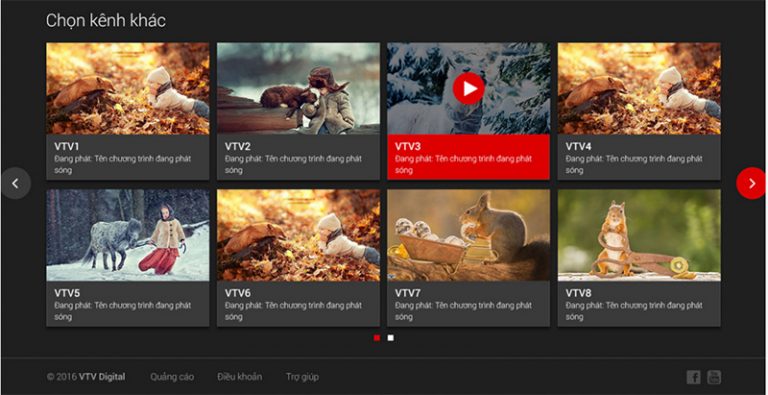
Task: Open the VTV2 channel thumbnail
Action: pos(298,89)
